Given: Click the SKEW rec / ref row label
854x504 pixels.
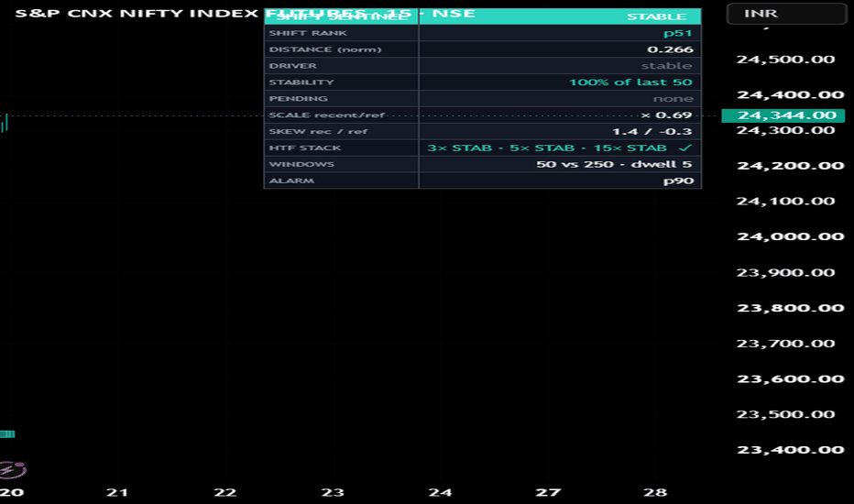Looking at the screenshot, I should 318,131.
